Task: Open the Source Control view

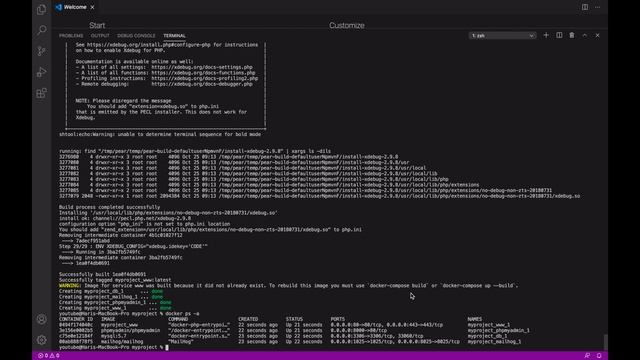Action: [41, 51]
